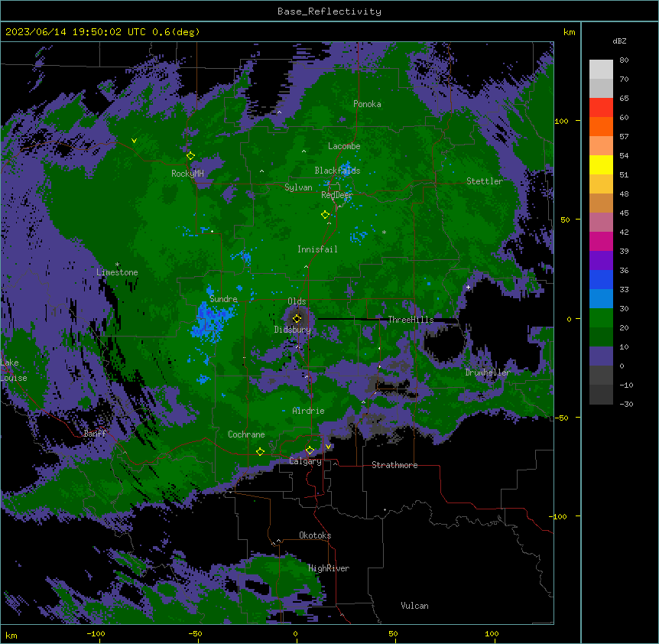Viewport: 659px width, 644px height.
Task: Click the 100 tick on the right axis
Action: pos(561,122)
